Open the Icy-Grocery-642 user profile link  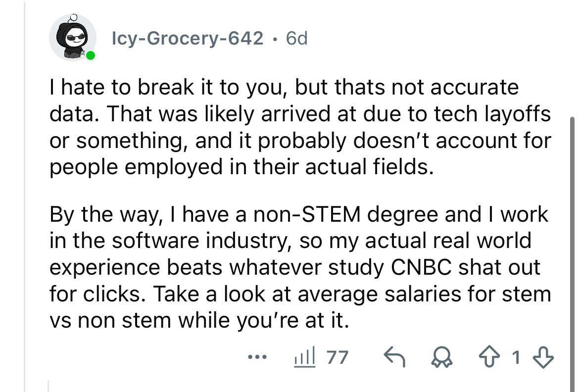[x=188, y=38]
